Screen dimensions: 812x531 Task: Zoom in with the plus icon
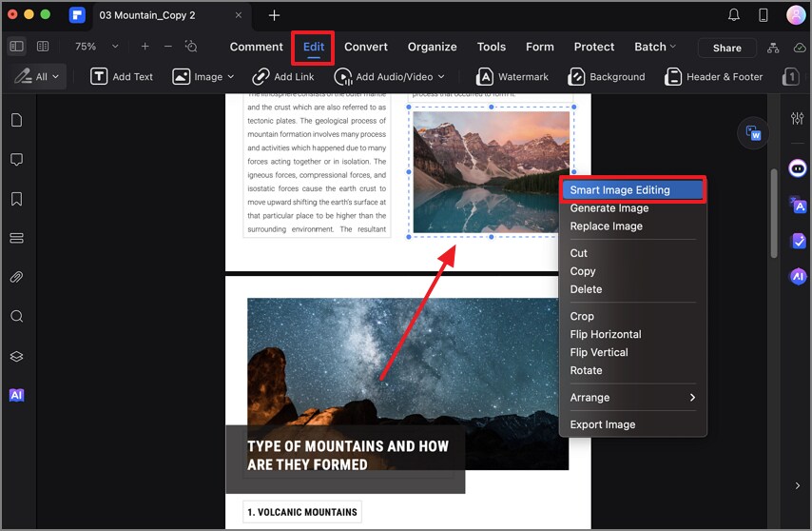[x=145, y=47]
